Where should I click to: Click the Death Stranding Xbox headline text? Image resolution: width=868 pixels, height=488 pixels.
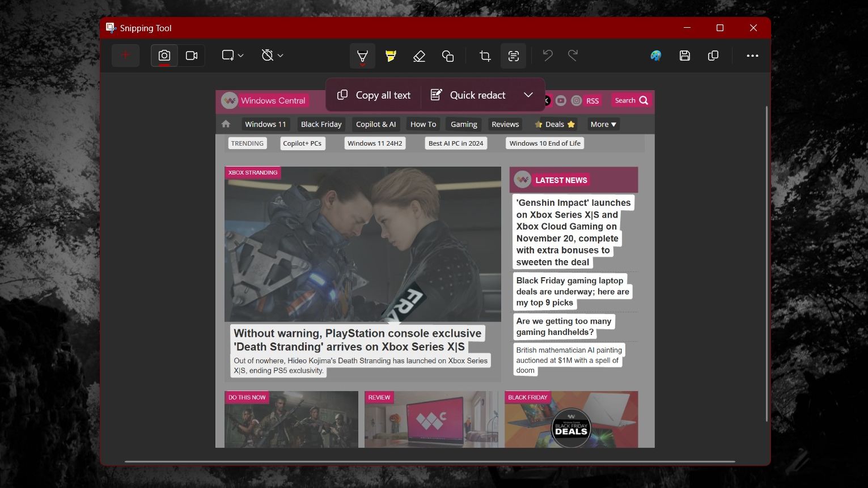pyautogui.click(x=358, y=340)
